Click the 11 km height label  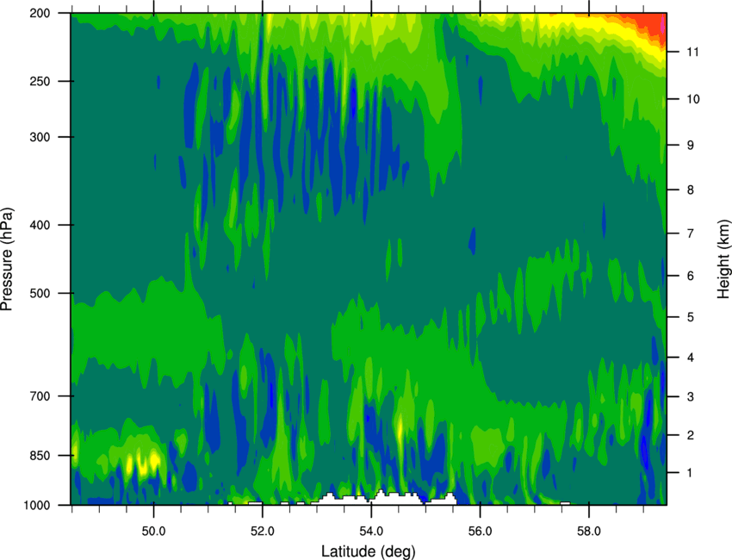[692, 52]
